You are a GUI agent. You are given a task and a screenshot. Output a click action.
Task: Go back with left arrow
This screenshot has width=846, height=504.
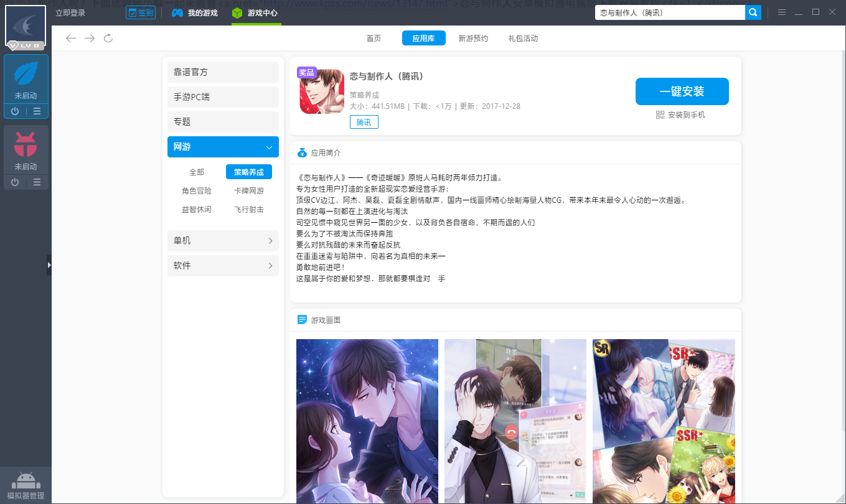[x=71, y=39]
